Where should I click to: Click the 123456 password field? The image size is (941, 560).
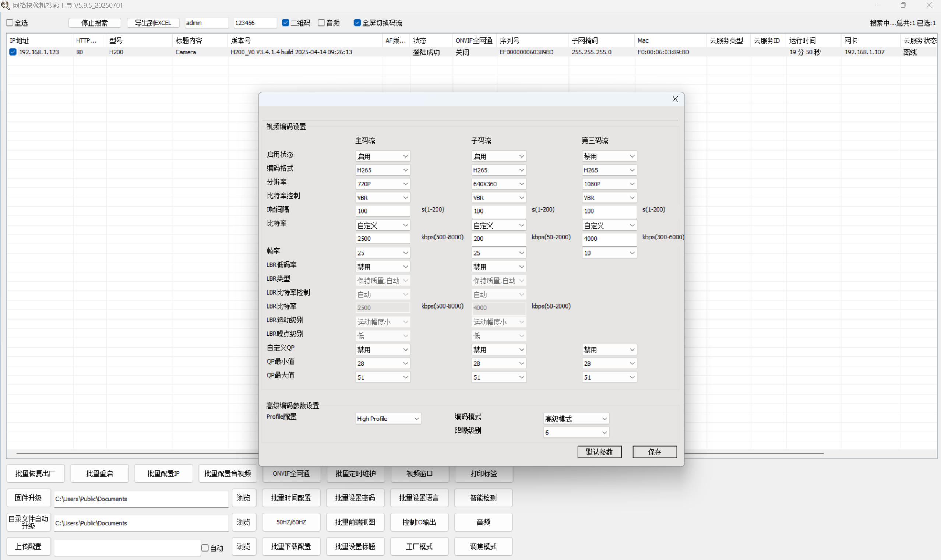coord(255,22)
